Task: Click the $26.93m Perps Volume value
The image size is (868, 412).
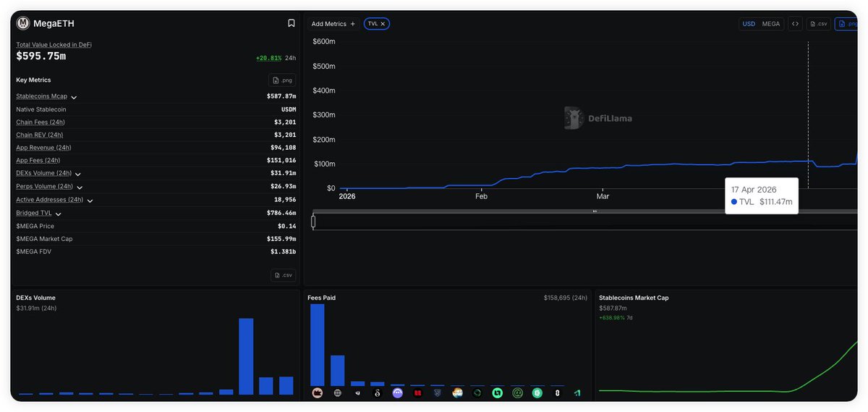Action: pos(284,187)
